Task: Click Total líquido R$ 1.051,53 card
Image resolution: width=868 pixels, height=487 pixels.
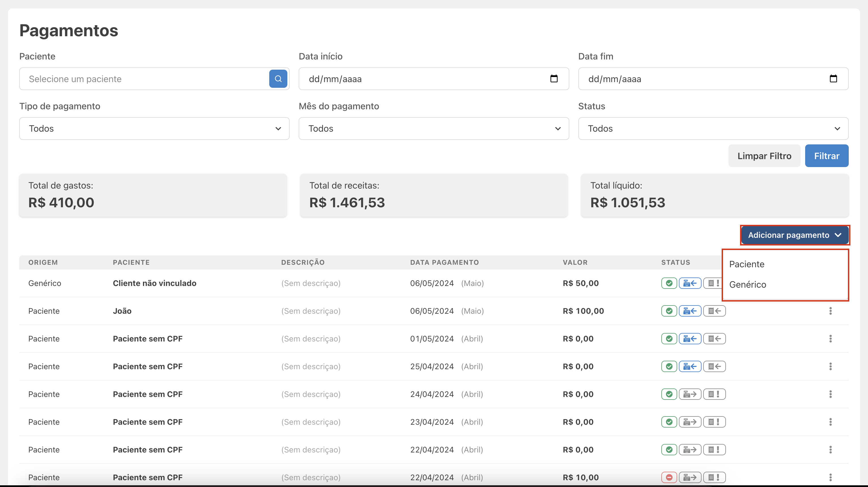Action: pyautogui.click(x=715, y=195)
